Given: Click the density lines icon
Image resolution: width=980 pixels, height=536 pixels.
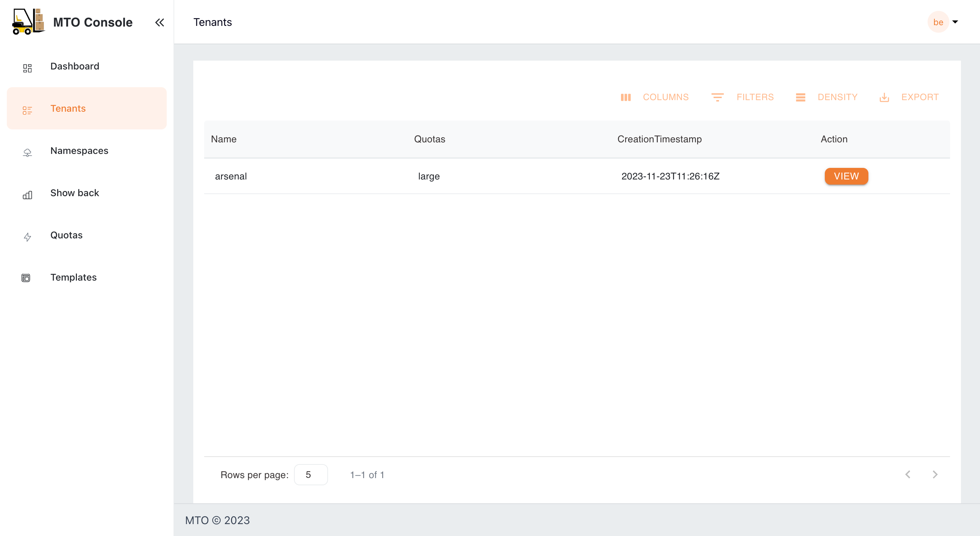Looking at the screenshot, I should click(x=800, y=97).
